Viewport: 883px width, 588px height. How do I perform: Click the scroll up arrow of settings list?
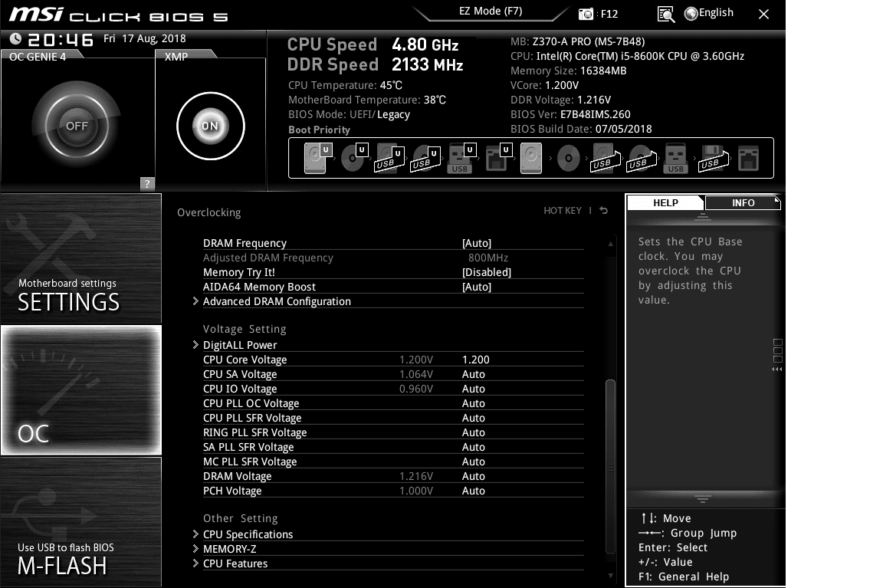610,244
